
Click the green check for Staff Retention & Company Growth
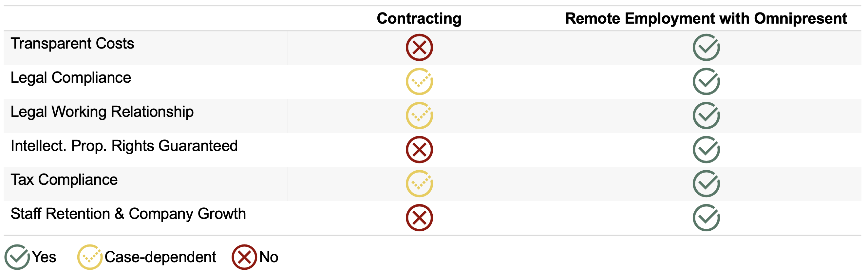pyautogui.click(x=706, y=218)
